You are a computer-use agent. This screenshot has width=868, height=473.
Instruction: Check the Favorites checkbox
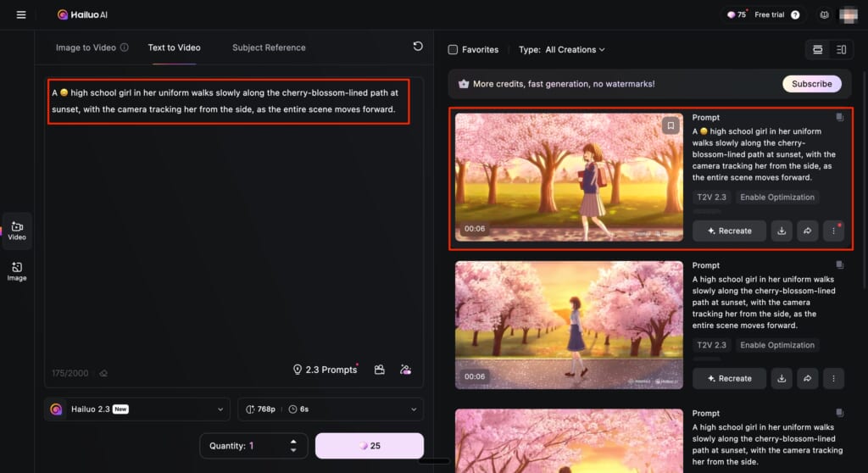tap(453, 50)
